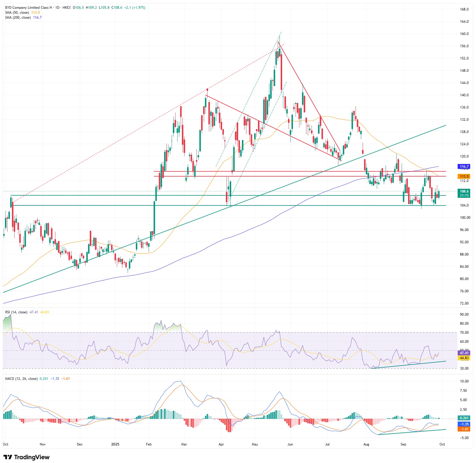Click the 2025 time axis label
Image resolution: width=476 pixels, height=463 pixels.
tap(115, 445)
